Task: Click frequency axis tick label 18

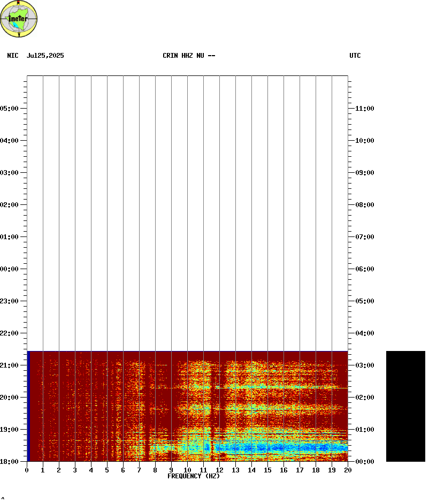Action: 316,470
